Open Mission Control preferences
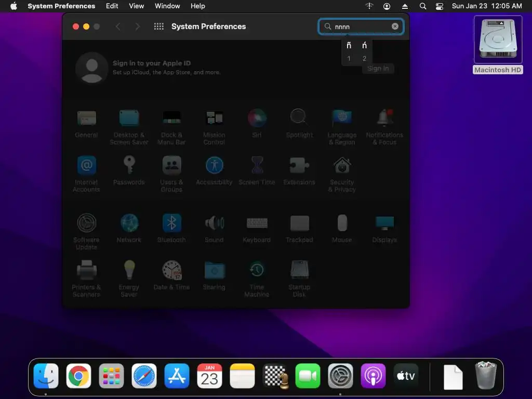Image resolution: width=532 pixels, height=399 pixels. click(x=214, y=127)
